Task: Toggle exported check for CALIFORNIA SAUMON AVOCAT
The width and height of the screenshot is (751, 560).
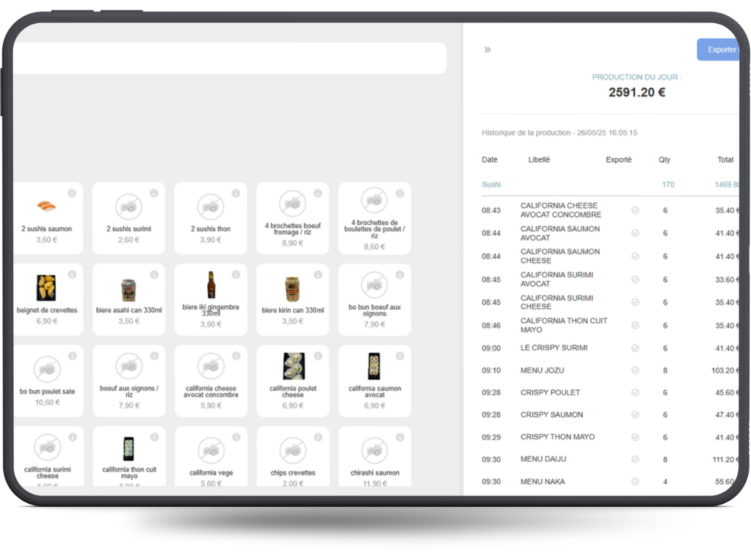Action: point(635,233)
